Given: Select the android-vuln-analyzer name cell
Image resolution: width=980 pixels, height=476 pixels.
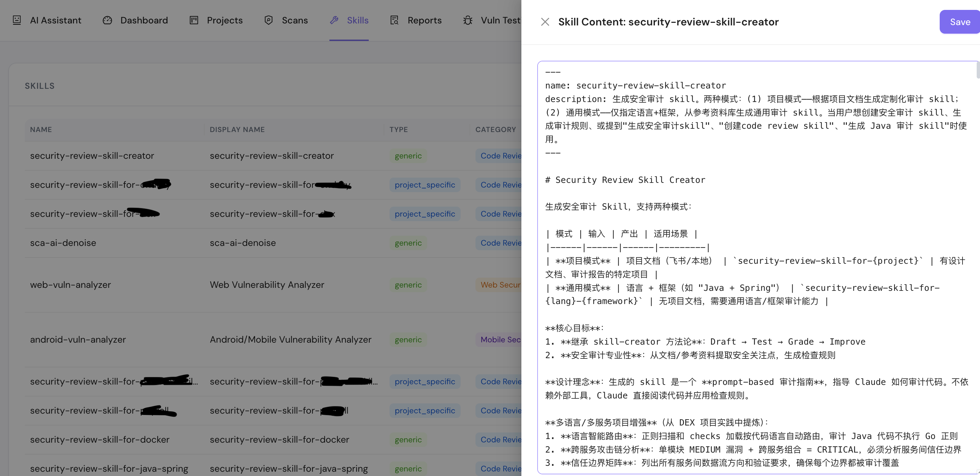Looking at the screenshot, I should tap(78, 339).
